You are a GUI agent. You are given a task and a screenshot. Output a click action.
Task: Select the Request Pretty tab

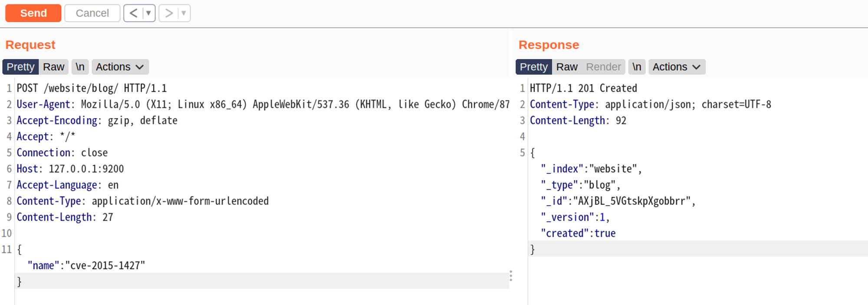coord(20,67)
